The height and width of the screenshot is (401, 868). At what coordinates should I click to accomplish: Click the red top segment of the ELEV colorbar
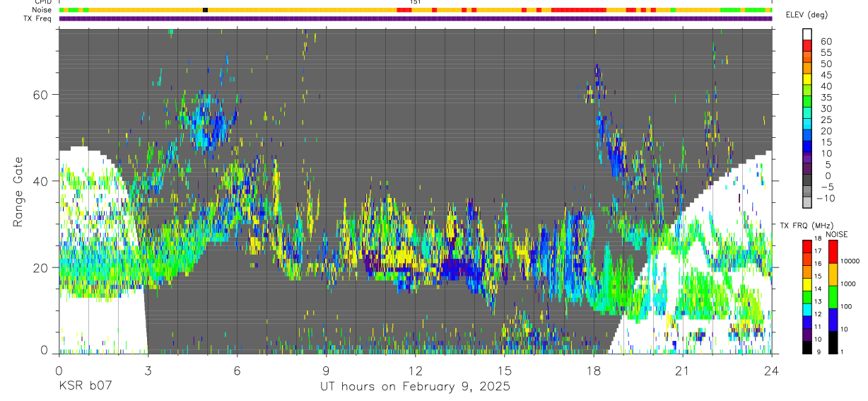click(x=807, y=44)
